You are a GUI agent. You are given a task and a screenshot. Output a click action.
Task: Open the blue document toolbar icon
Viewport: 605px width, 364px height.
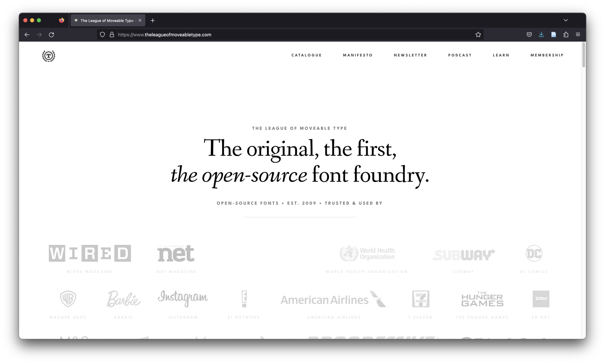tap(554, 35)
